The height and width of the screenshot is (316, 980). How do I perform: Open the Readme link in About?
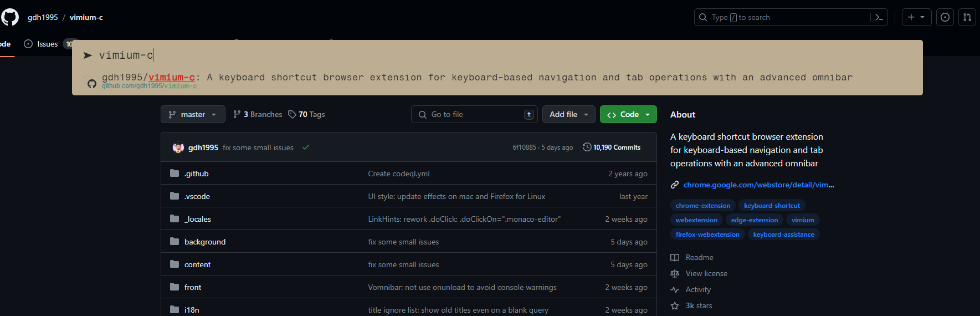(699, 257)
